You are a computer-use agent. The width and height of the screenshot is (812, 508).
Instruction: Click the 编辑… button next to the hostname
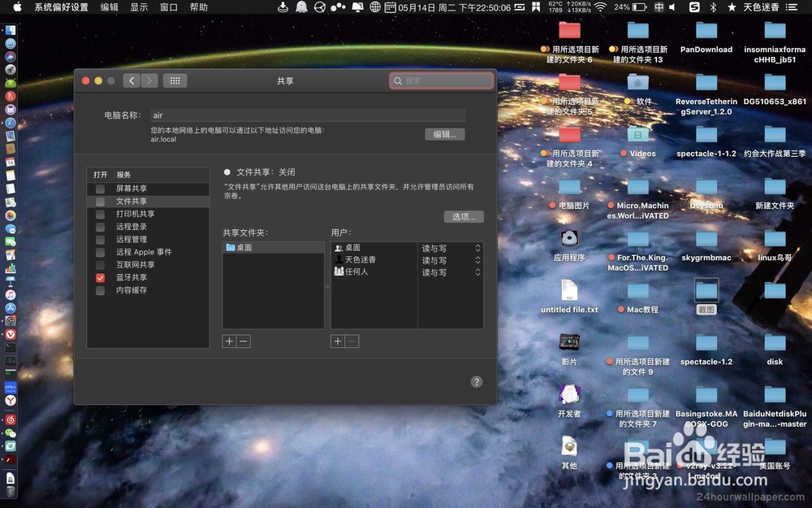[445, 134]
